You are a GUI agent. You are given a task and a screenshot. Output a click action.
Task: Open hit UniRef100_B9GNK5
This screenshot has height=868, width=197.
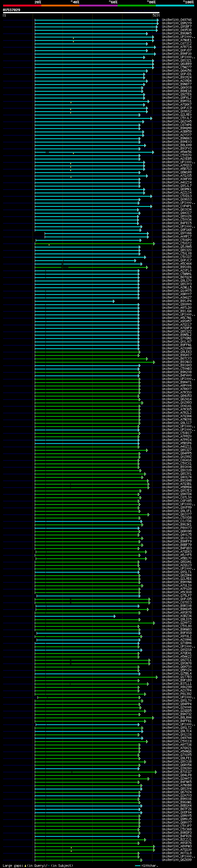point(177,33)
